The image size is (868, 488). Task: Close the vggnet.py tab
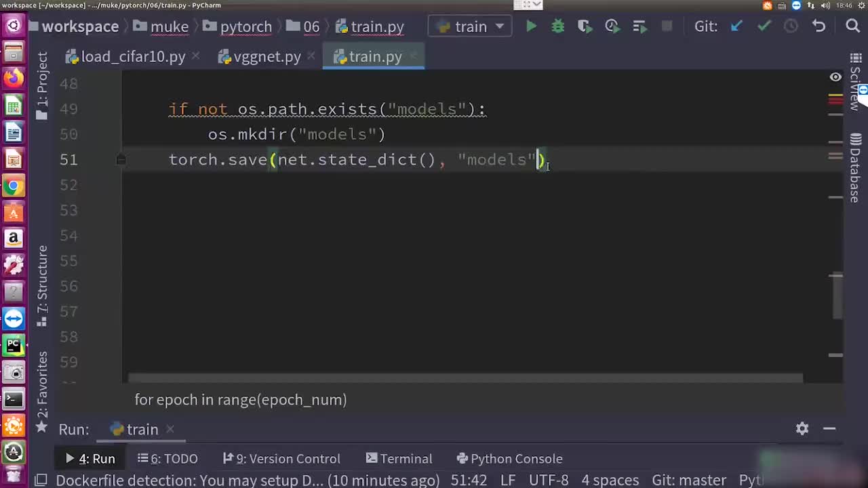(310, 56)
